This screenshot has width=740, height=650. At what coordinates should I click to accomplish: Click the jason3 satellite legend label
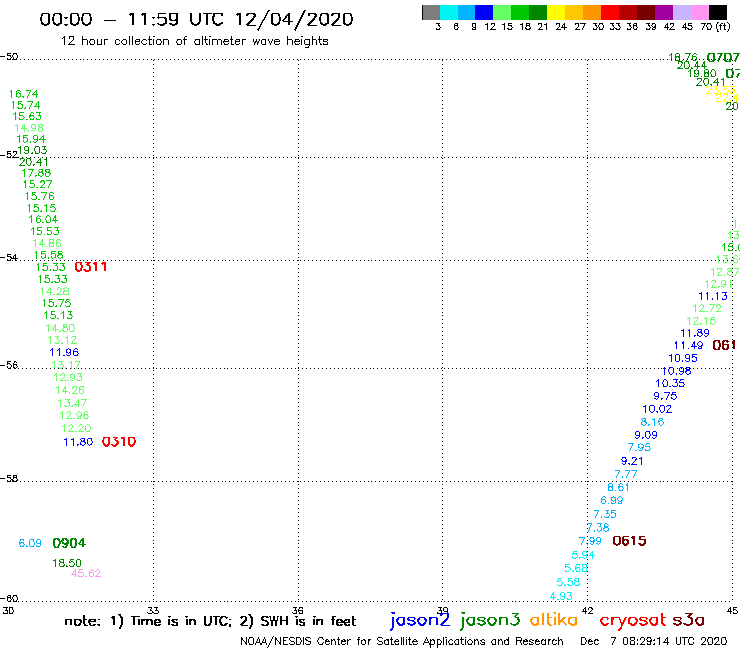(490, 621)
